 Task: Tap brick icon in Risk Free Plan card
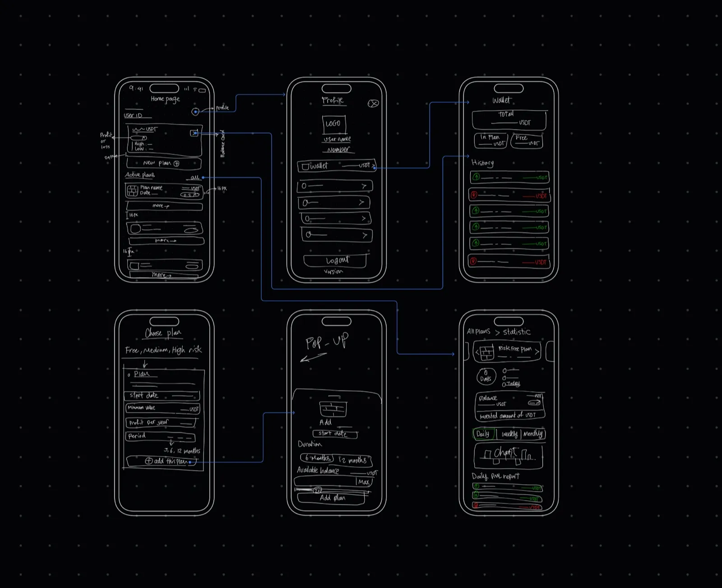487,353
